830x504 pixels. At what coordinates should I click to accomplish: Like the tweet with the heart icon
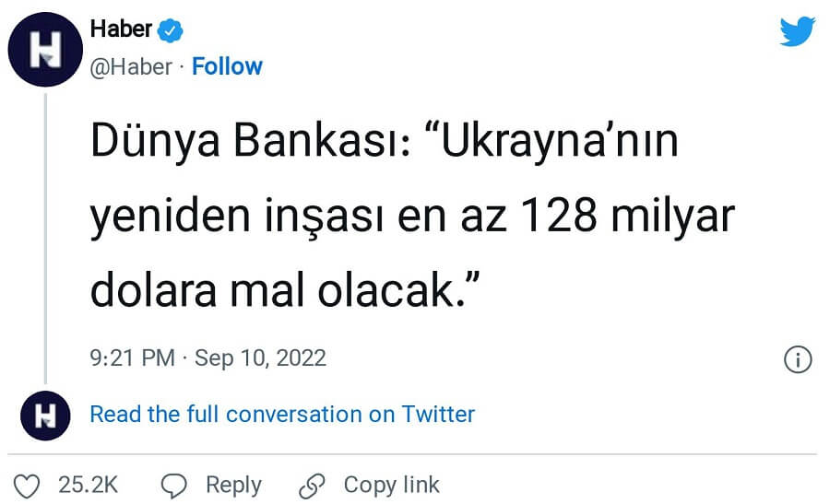(30, 486)
